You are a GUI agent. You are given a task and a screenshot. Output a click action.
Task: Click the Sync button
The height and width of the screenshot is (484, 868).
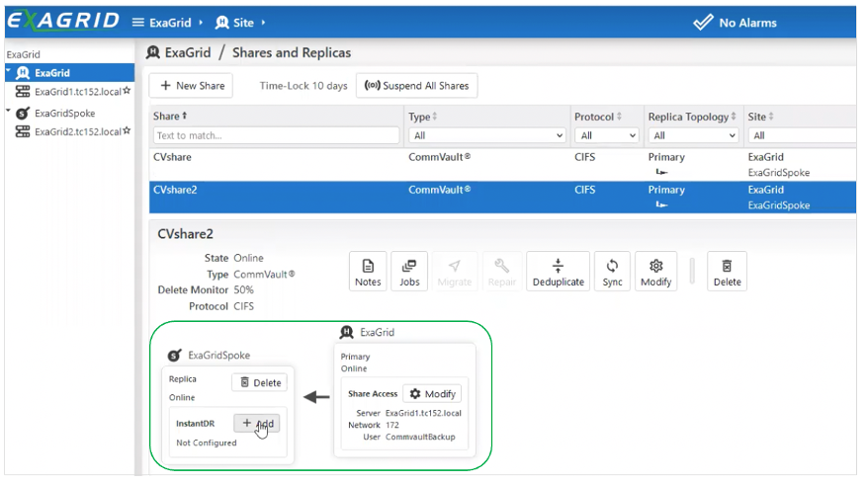tap(612, 272)
